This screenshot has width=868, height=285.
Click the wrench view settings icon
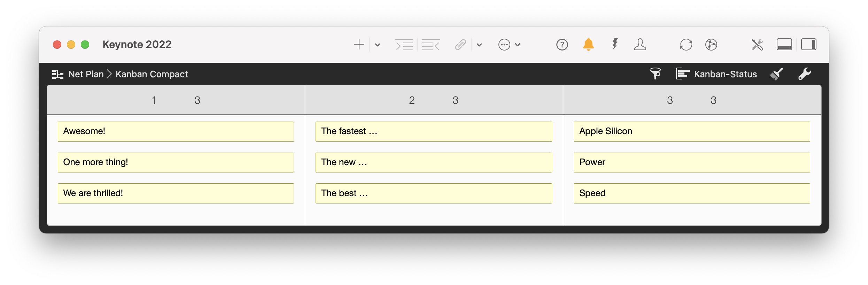coord(805,74)
